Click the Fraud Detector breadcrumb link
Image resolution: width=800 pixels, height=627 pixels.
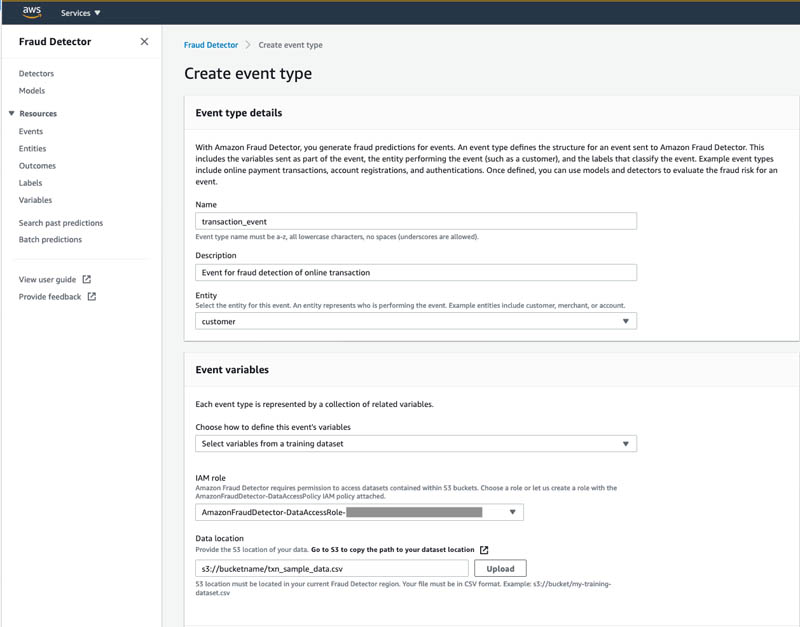211,45
